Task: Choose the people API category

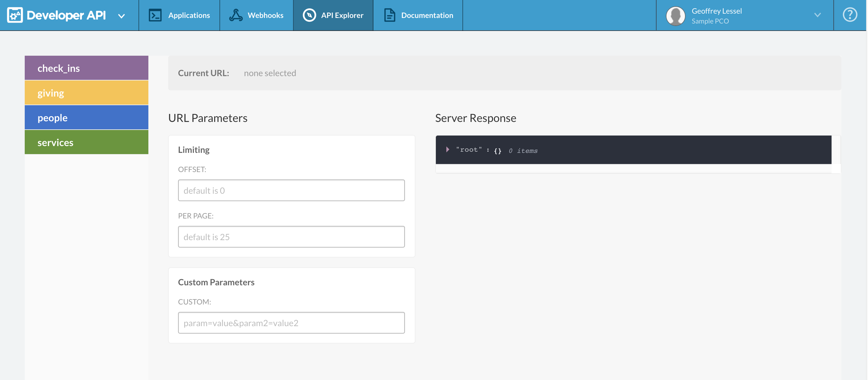Action: click(x=86, y=117)
